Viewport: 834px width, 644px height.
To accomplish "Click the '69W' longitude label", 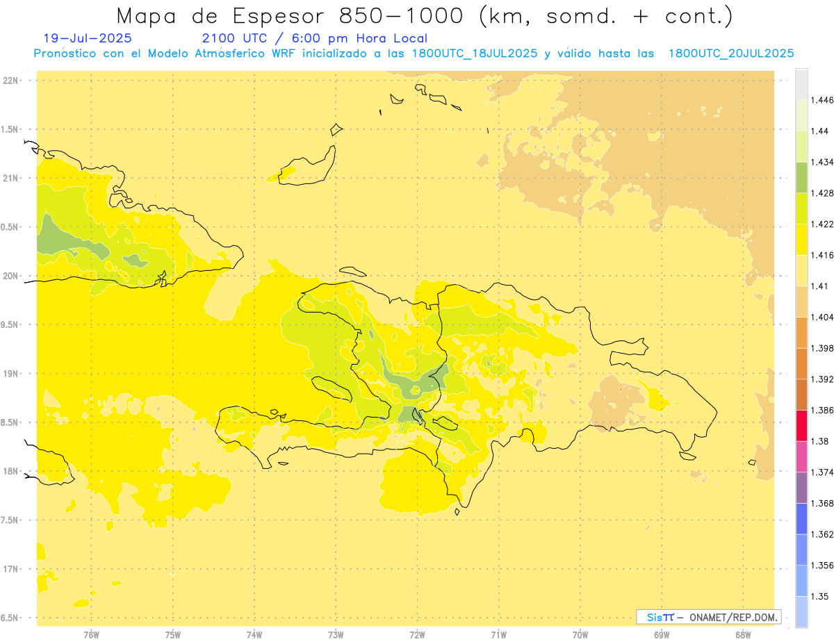I will pyautogui.click(x=662, y=635).
